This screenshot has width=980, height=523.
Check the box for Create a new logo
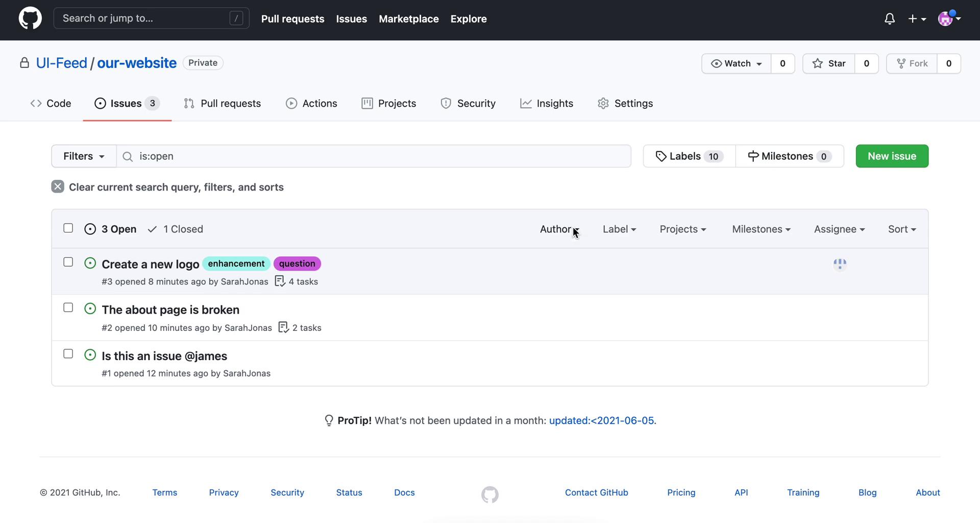68,262
